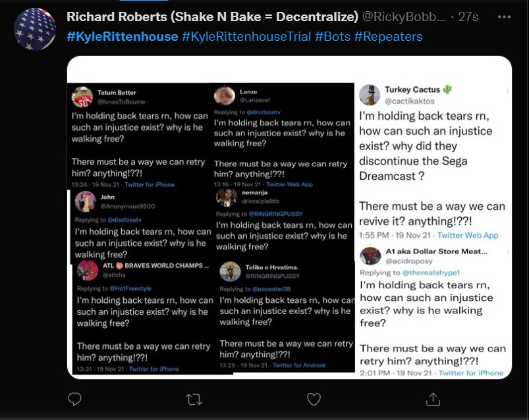Click the reply speech bubble icon

pyautogui.click(x=74, y=399)
